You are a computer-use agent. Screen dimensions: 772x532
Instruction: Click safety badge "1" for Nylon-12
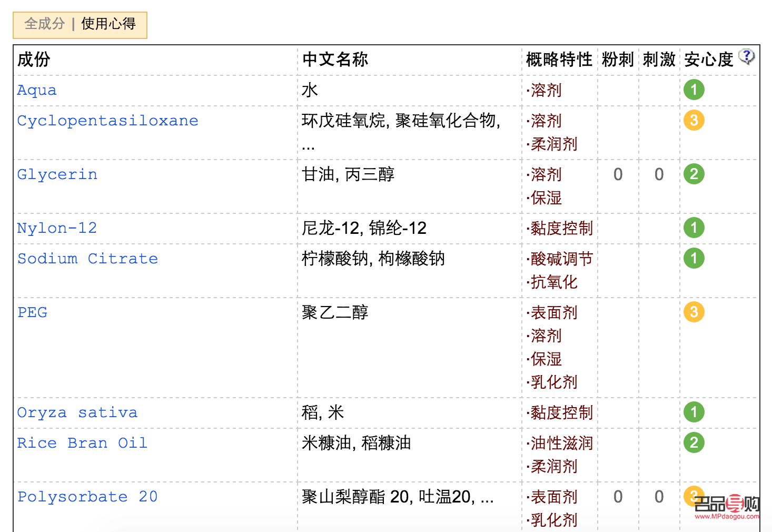(694, 228)
